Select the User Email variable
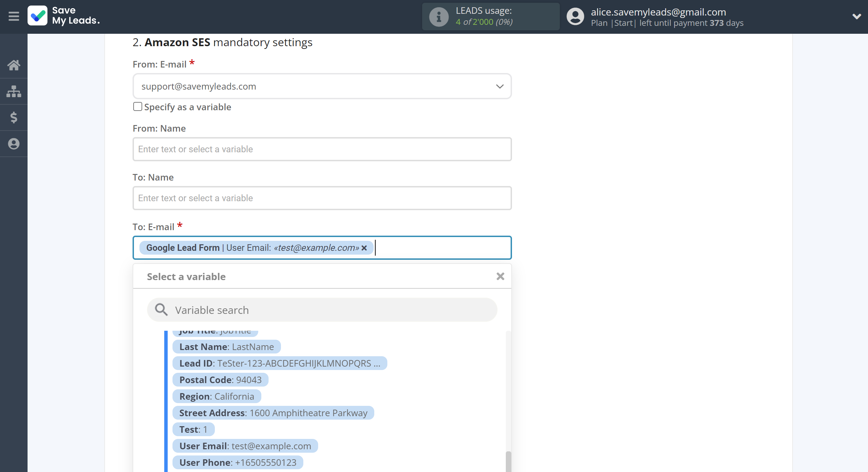 tap(245, 446)
